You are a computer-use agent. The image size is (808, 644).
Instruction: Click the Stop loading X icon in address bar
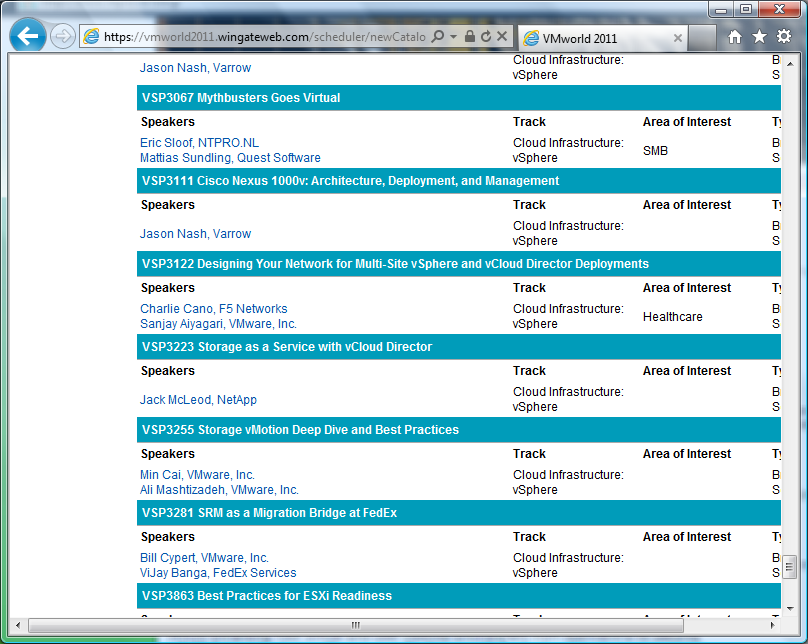pyautogui.click(x=502, y=36)
